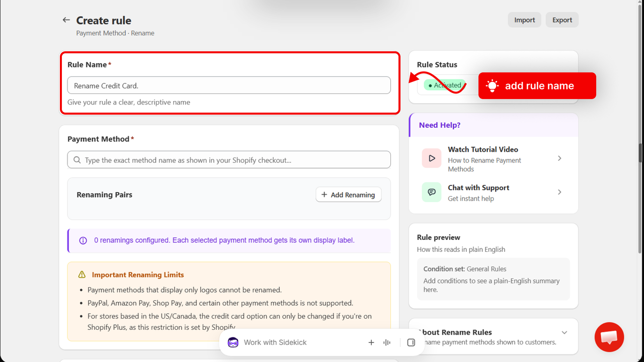Click the 'Renaming Pairs' label
This screenshot has width=644, height=362.
(x=105, y=195)
